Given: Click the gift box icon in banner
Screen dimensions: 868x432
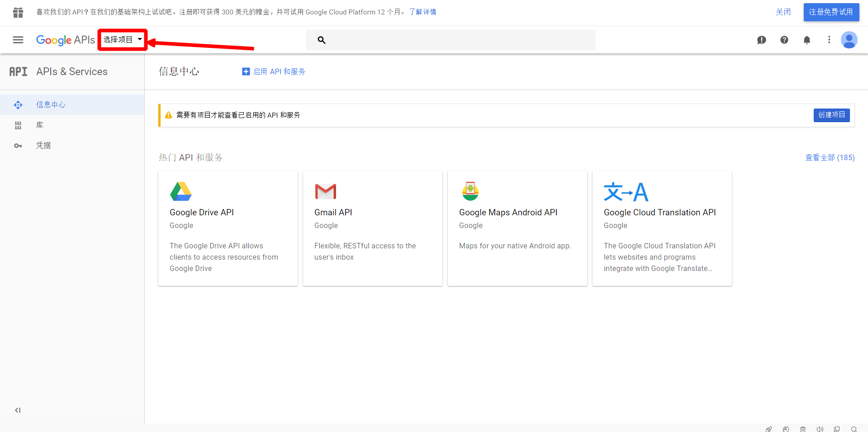Looking at the screenshot, I should click(x=18, y=12).
